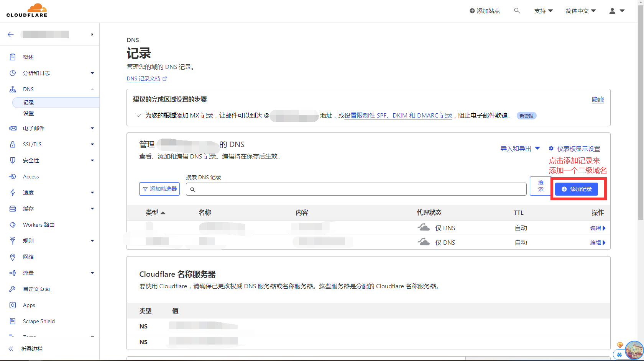Expand the 安全性 submenu arrow
The height and width of the screenshot is (361, 644).
[92, 160]
